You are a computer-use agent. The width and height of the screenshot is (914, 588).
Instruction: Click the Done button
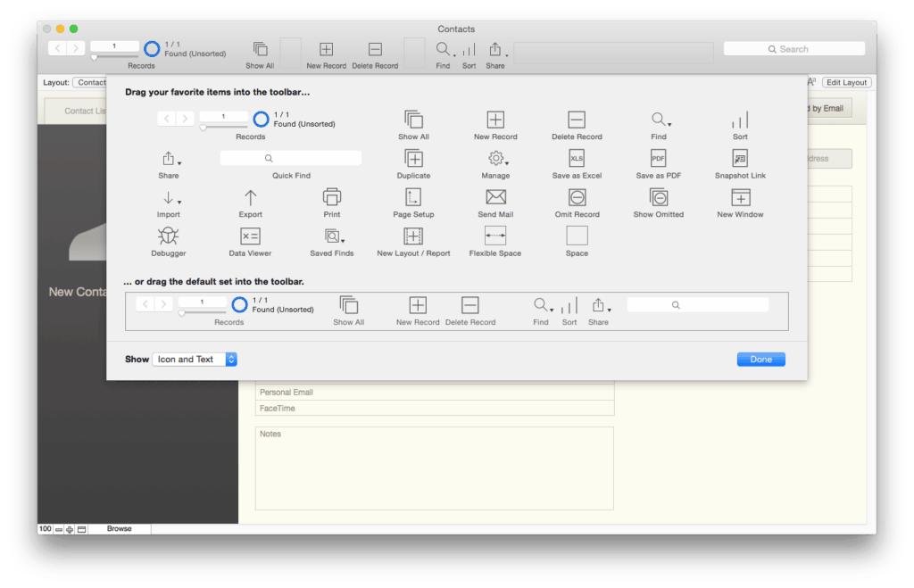[x=760, y=360]
